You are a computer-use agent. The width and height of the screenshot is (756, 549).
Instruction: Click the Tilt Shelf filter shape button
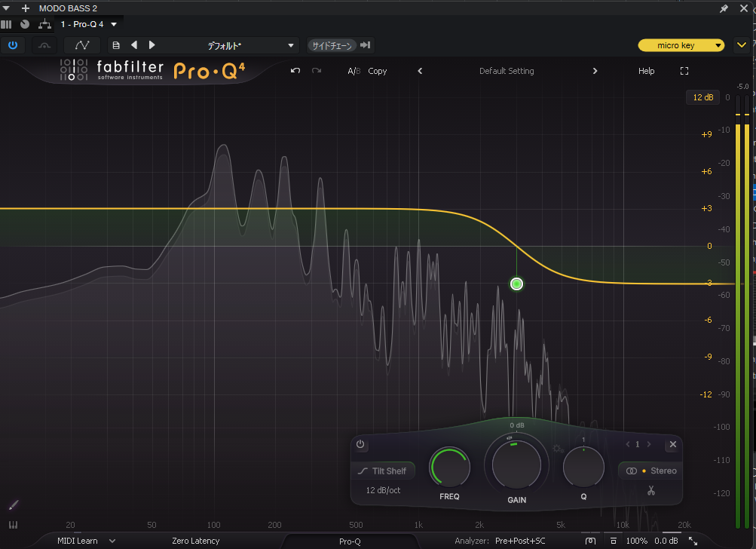[x=384, y=471]
